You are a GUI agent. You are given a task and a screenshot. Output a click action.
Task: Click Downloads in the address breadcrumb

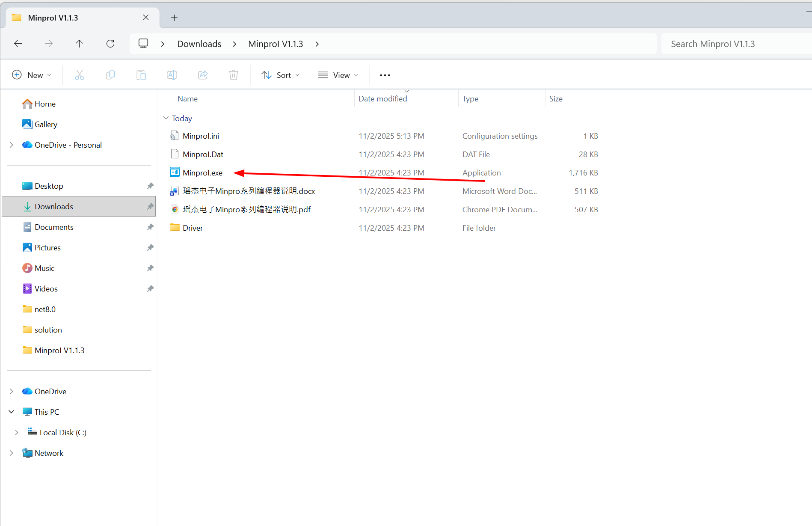pos(199,44)
